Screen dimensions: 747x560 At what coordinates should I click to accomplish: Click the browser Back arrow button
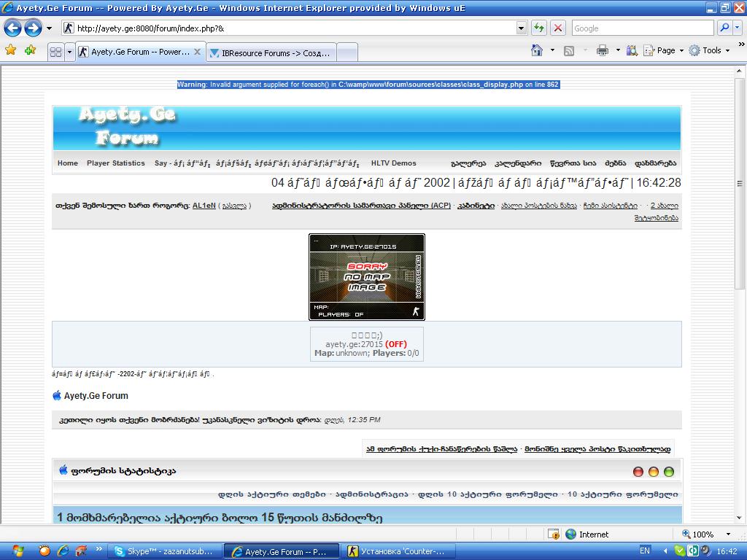click(13, 28)
